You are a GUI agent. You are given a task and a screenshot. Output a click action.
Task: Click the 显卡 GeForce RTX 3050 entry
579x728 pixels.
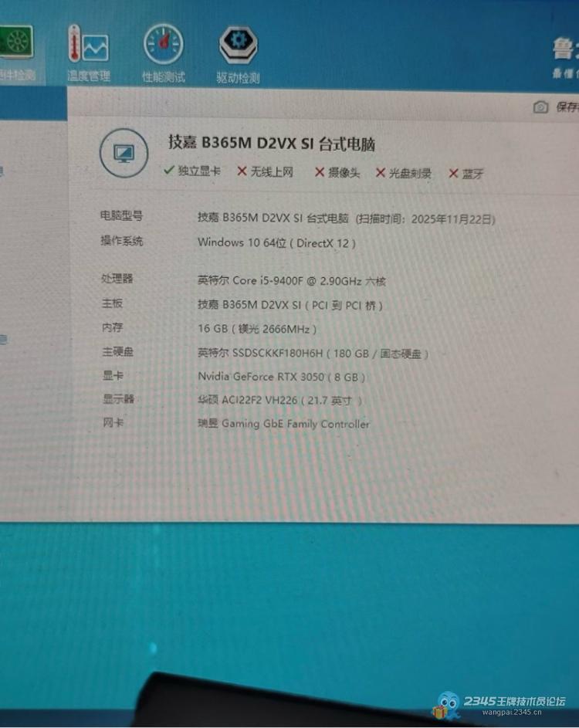[281, 377]
